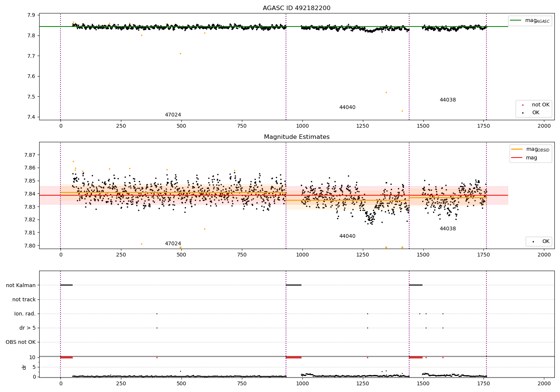
Task: Click the red line sample beside 'mag' legend
Action: 517,158
